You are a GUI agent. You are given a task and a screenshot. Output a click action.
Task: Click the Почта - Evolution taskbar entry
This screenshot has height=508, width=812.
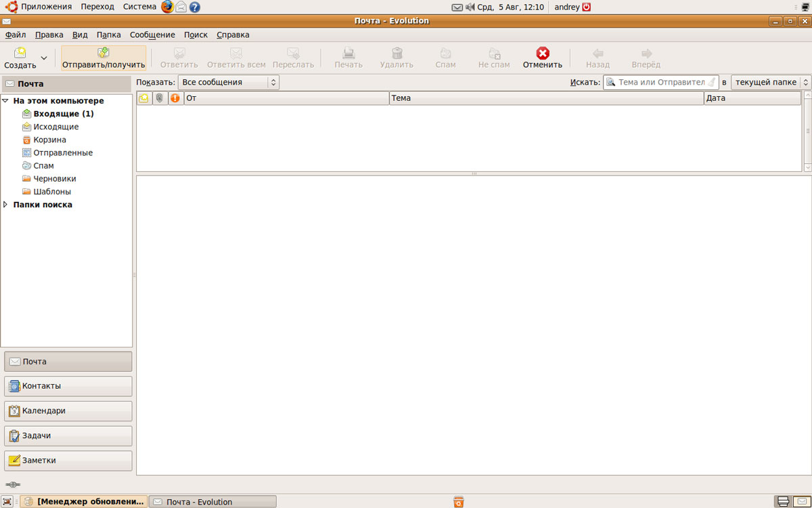pyautogui.click(x=212, y=502)
